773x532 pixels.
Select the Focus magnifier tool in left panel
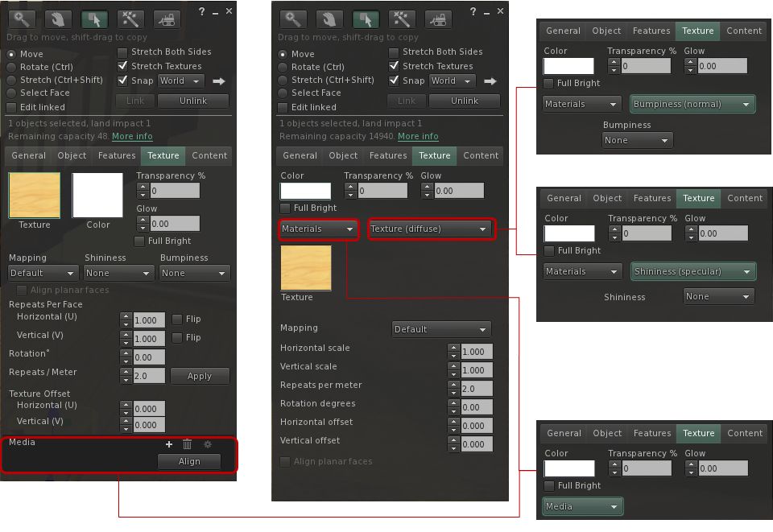pyautogui.click(x=21, y=19)
